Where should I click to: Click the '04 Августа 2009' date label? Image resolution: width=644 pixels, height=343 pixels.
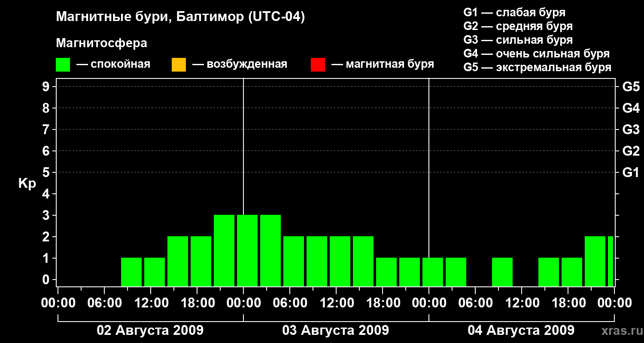click(x=521, y=331)
